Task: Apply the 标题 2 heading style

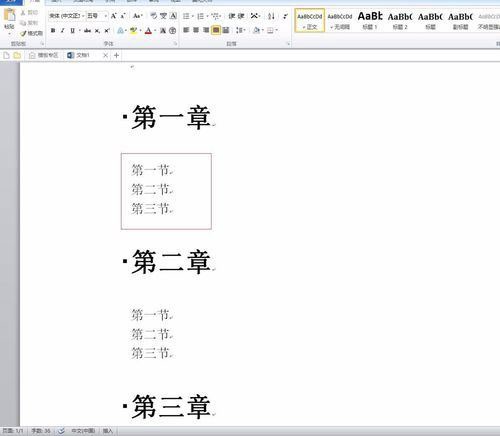Action: point(400,21)
